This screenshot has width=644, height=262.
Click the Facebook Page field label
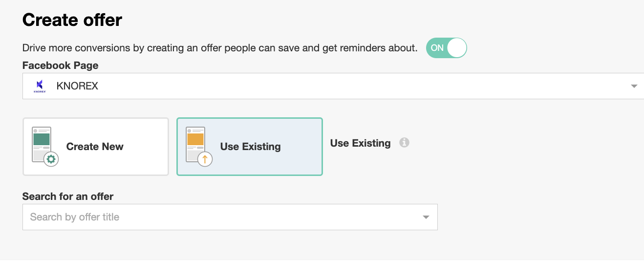(60, 65)
